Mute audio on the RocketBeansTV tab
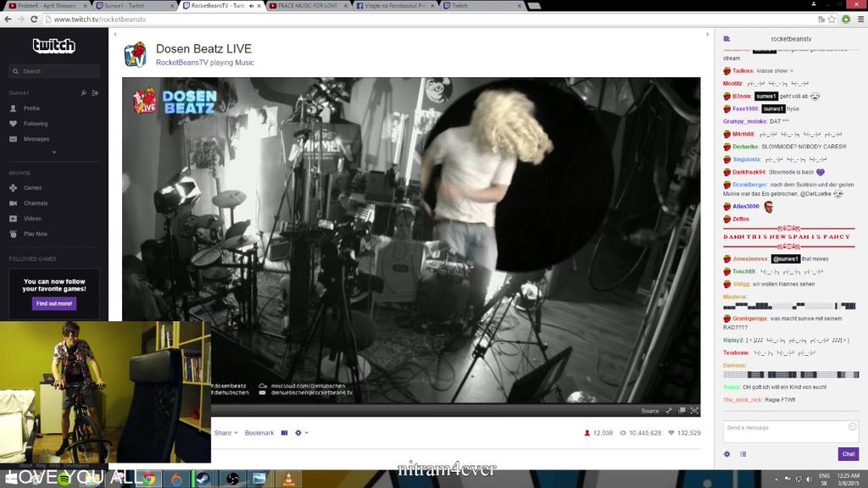This screenshot has width=868, height=488. click(251, 6)
